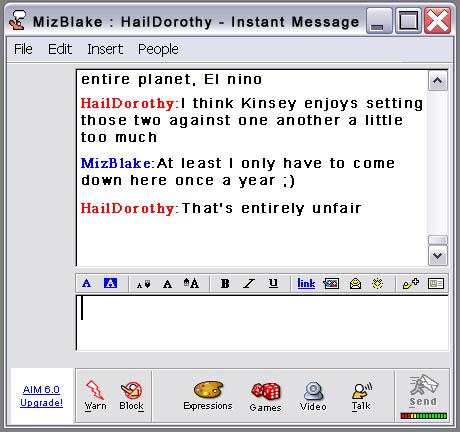The width and height of the screenshot is (460, 432).
Task: Toggle bold text formatting
Action: [x=225, y=284]
